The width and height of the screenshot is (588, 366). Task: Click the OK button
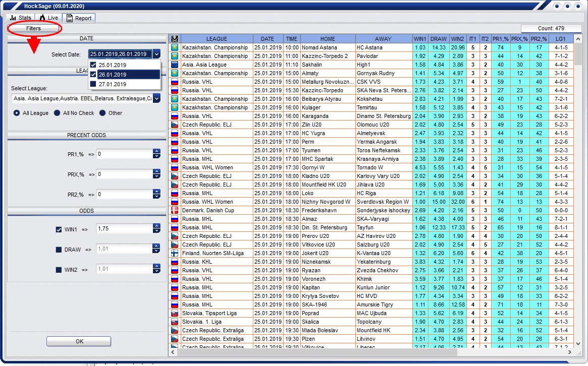coord(79,341)
